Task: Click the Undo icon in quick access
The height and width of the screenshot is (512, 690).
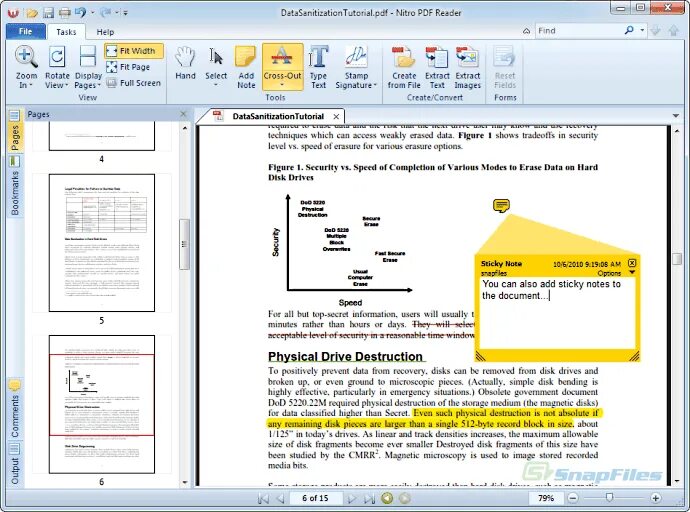Action: tap(81, 13)
